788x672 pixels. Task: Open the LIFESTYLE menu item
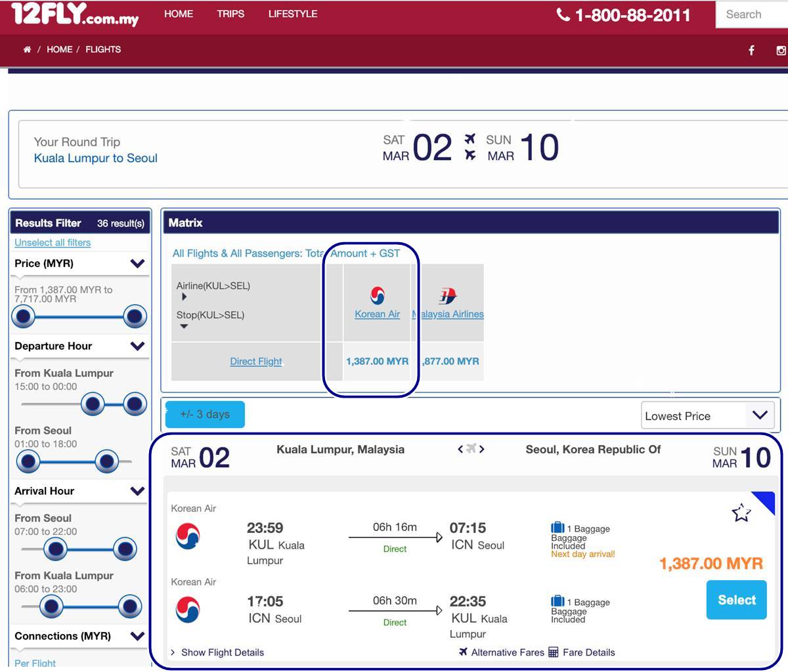point(293,14)
